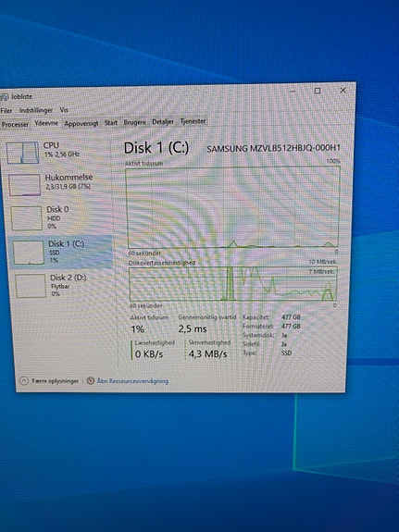The width and height of the screenshot is (399, 532).
Task: Click the Aktivt tidsrum disk graph
Action: tap(233, 207)
